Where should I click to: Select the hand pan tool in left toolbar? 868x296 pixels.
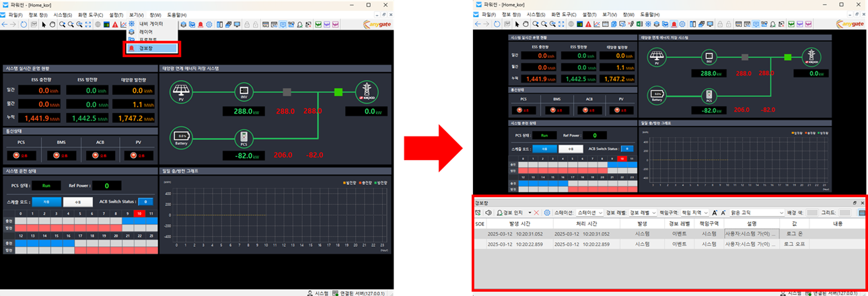pos(52,24)
